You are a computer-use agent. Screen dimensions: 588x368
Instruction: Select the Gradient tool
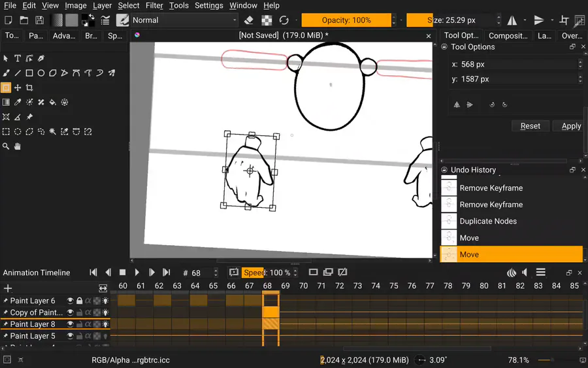click(x=6, y=102)
